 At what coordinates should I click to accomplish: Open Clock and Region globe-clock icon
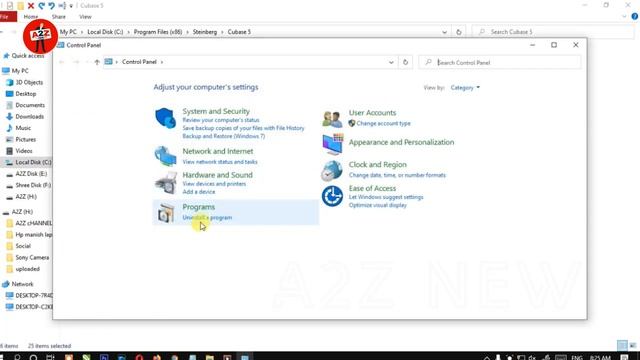[332, 170]
